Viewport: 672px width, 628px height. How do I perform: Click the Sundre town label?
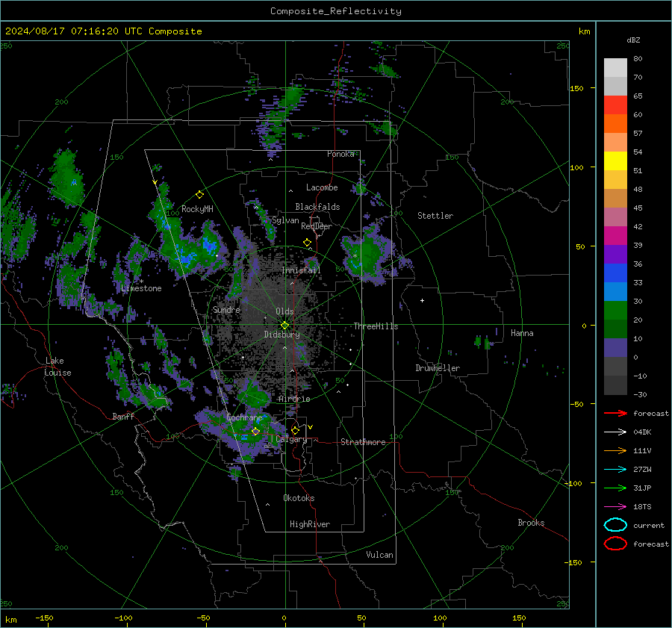(226, 309)
